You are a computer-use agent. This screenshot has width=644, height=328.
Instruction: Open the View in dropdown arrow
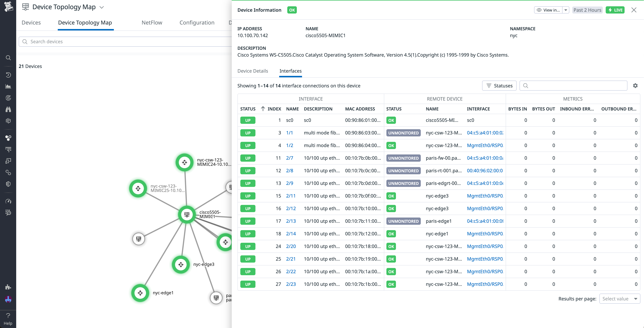pyautogui.click(x=566, y=10)
